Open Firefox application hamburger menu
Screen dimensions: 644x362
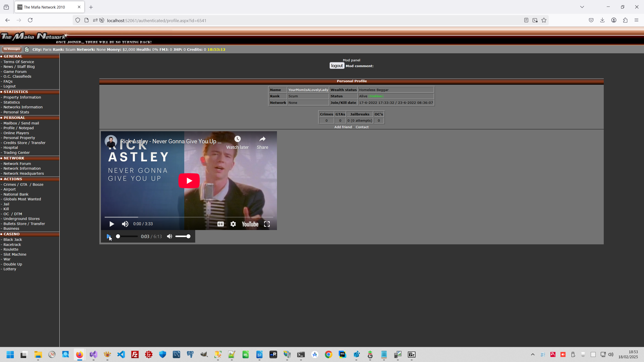pos(636,20)
